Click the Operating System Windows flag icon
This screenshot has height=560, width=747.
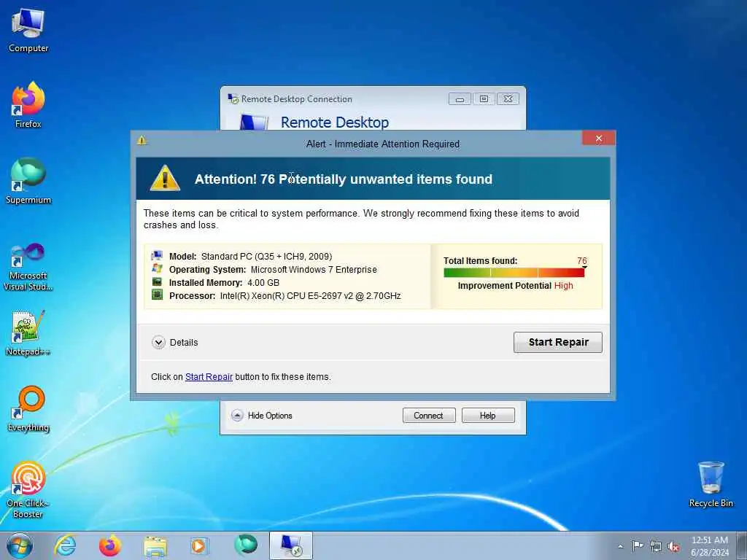157,268
